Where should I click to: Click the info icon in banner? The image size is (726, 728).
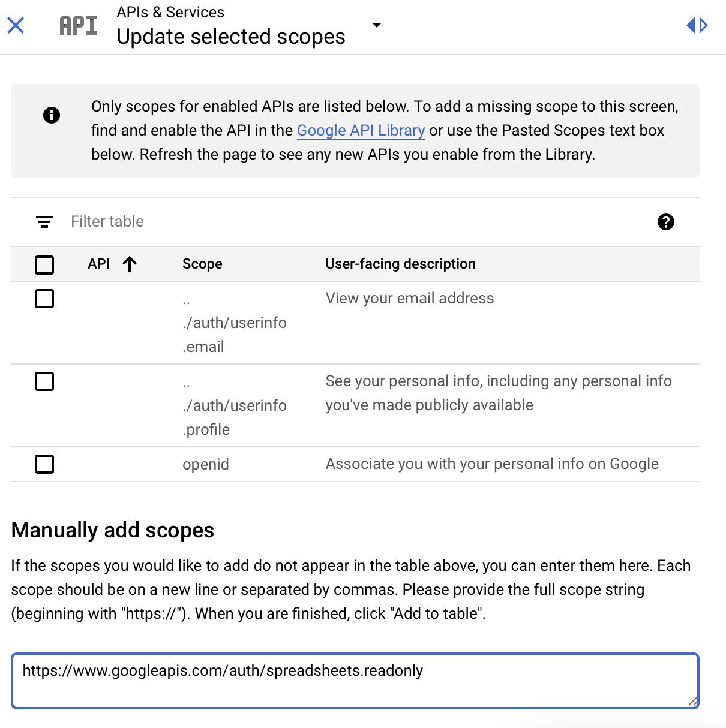52,115
